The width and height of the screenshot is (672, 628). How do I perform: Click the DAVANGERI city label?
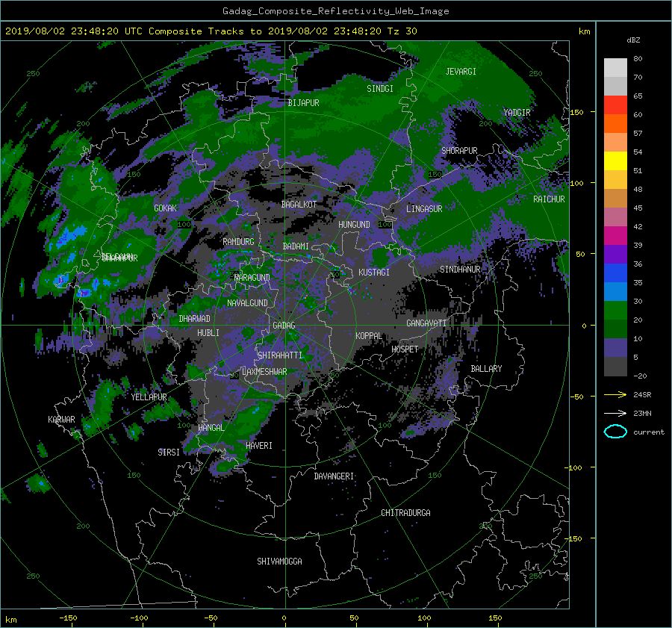334,476
